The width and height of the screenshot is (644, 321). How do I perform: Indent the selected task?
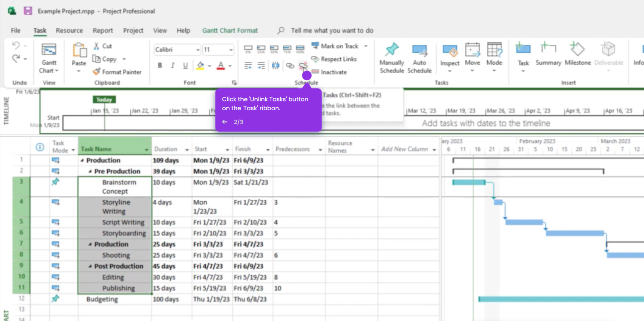point(262,66)
